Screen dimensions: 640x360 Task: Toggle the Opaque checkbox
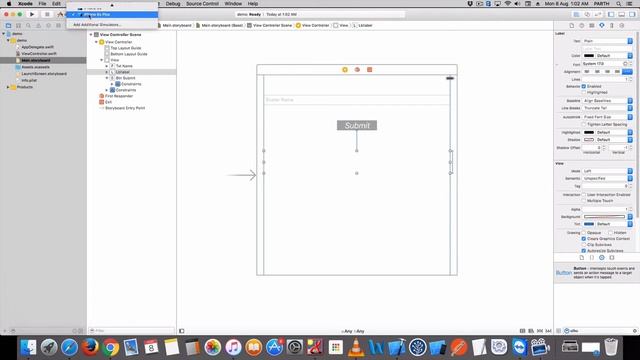[x=584, y=233]
